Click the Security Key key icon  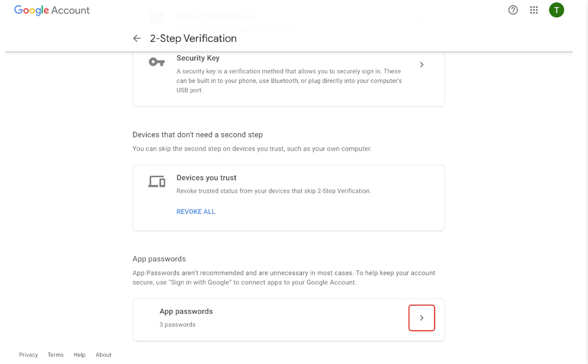157,62
